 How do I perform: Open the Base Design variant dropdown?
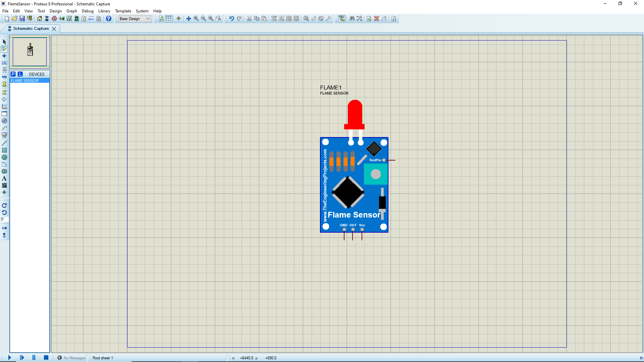[x=135, y=19]
